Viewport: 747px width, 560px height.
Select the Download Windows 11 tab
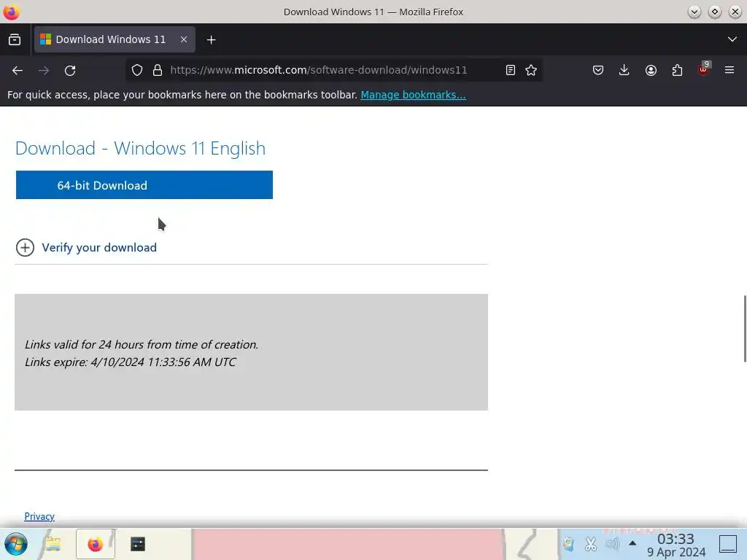click(115, 39)
